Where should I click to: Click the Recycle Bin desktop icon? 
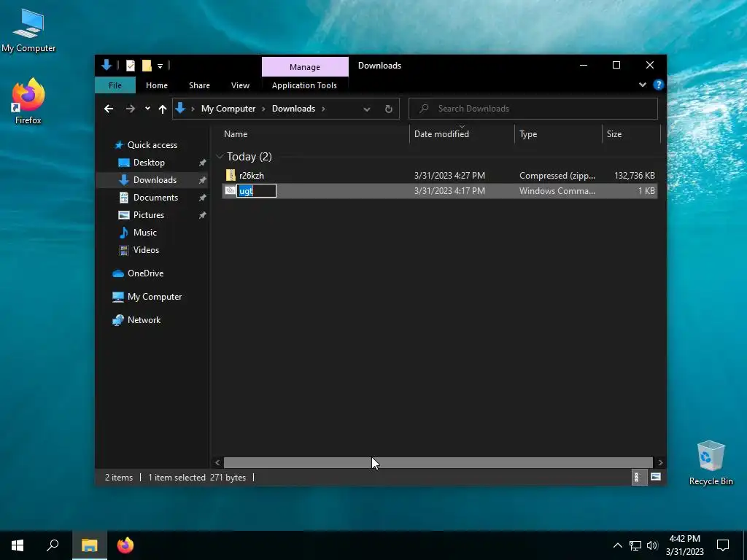(711, 463)
